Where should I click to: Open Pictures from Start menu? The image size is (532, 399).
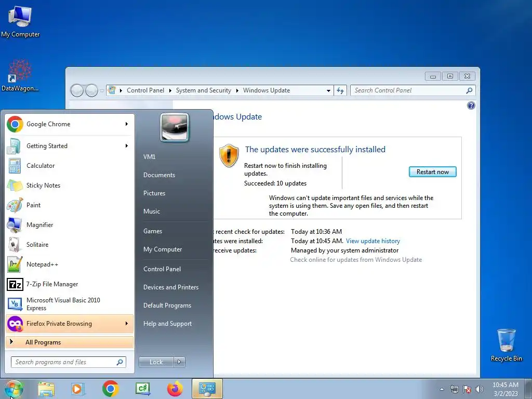pos(154,193)
